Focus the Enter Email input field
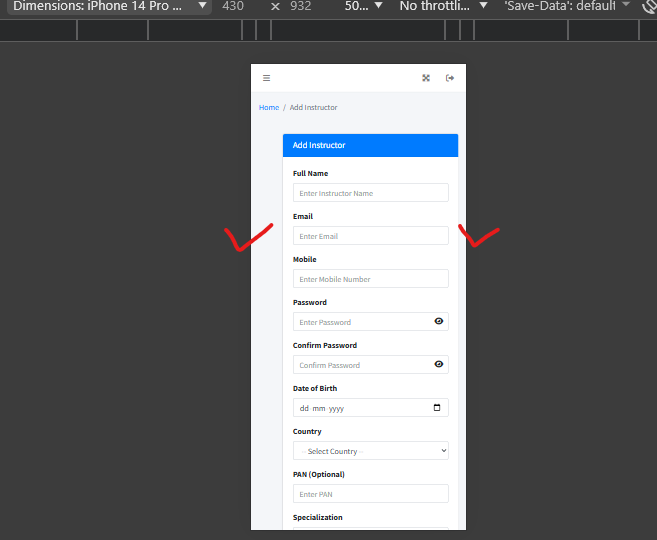 tap(370, 236)
